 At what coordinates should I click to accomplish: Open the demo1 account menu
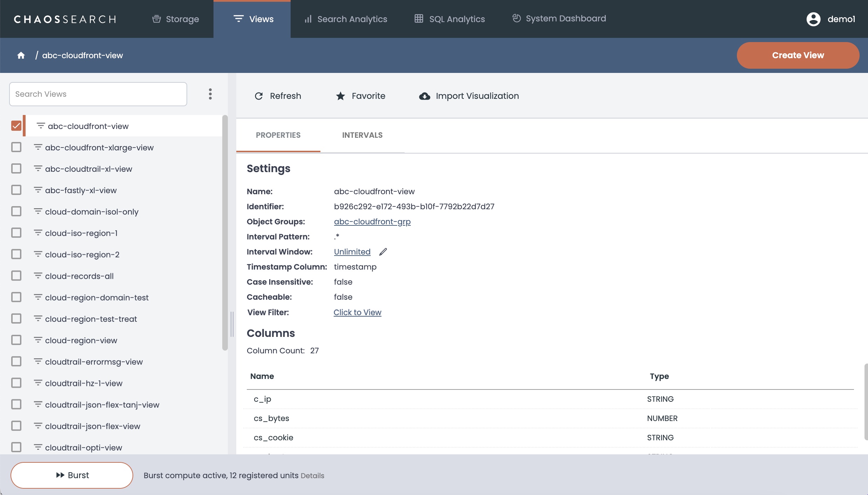(x=841, y=19)
